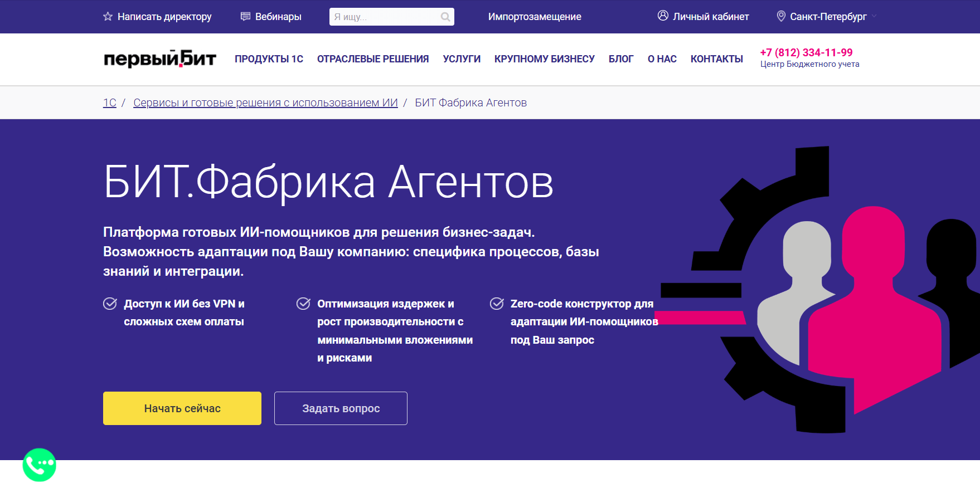Open the green phone callback widget
980x493 pixels.
click(39, 465)
